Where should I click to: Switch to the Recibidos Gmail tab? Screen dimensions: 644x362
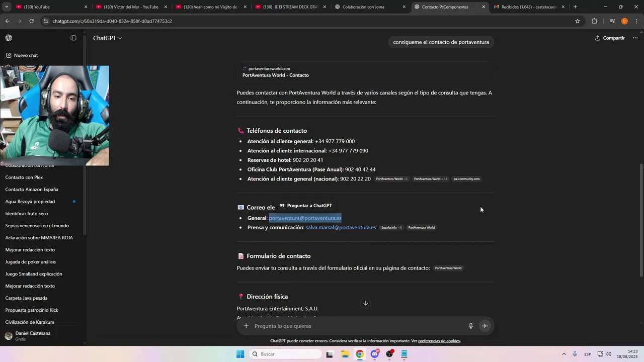pyautogui.click(x=529, y=7)
